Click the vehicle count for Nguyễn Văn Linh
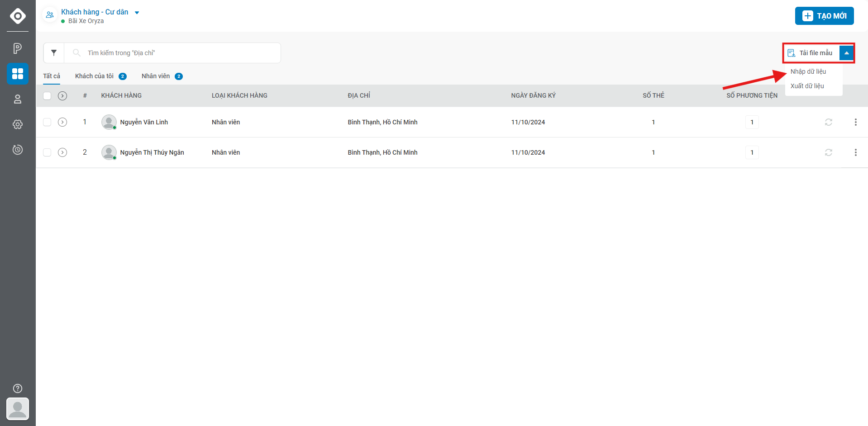The width and height of the screenshot is (868, 426). (752, 122)
